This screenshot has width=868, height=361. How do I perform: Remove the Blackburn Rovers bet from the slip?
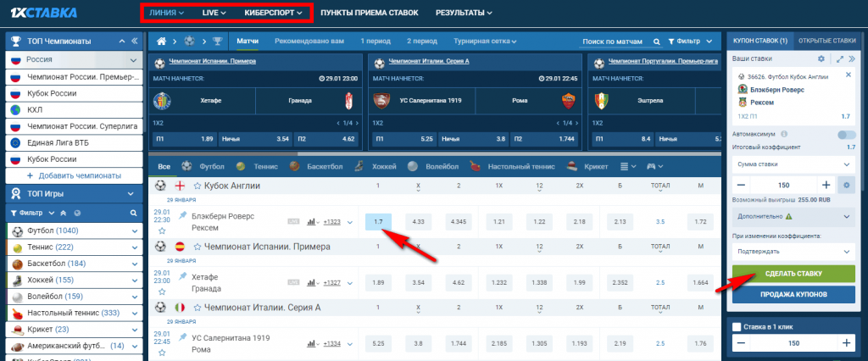(x=849, y=75)
